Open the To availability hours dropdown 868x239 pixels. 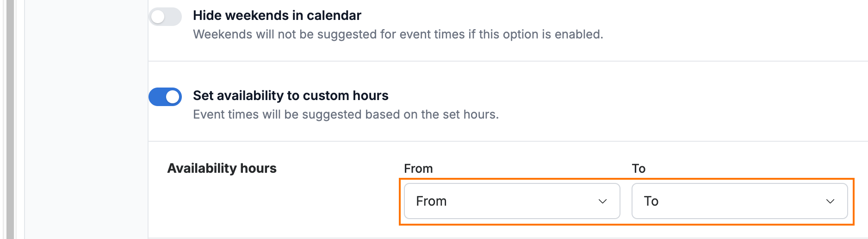pyautogui.click(x=739, y=201)
